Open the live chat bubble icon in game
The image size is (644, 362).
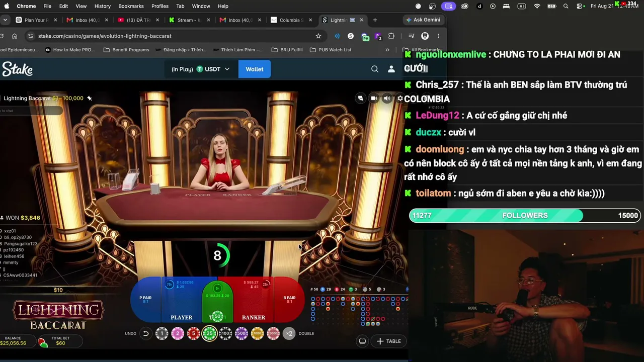tap(360, 98)
